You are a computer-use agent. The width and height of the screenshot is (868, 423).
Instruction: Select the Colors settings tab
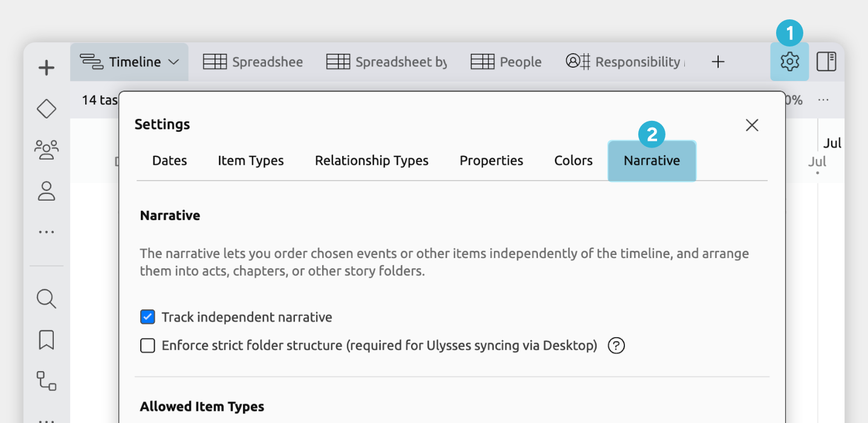[x=573, y=161]
